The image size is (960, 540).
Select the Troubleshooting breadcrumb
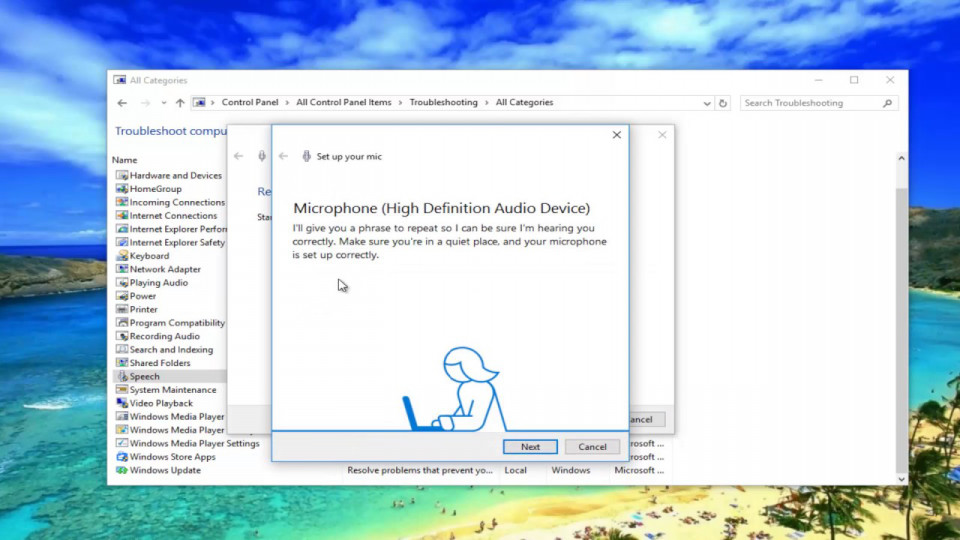click(x=443, y=103)
